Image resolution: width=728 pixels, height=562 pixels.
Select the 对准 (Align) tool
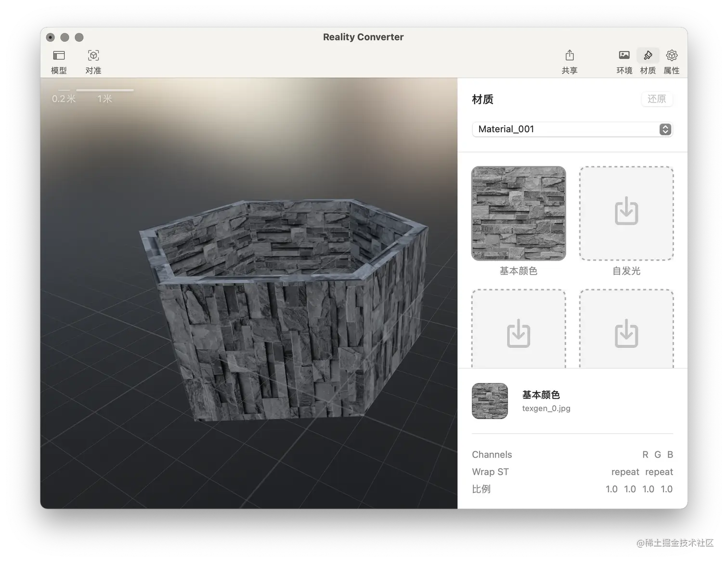tap(93, 61)
